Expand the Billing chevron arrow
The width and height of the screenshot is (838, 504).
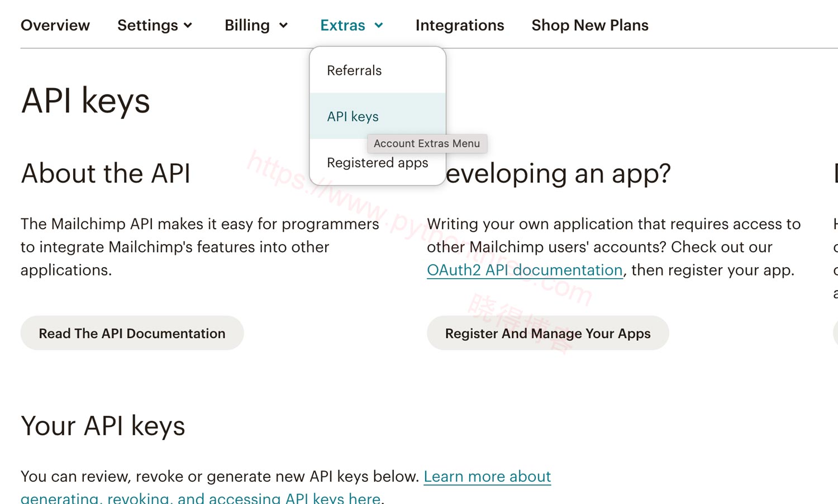click(x=283, y=25)
